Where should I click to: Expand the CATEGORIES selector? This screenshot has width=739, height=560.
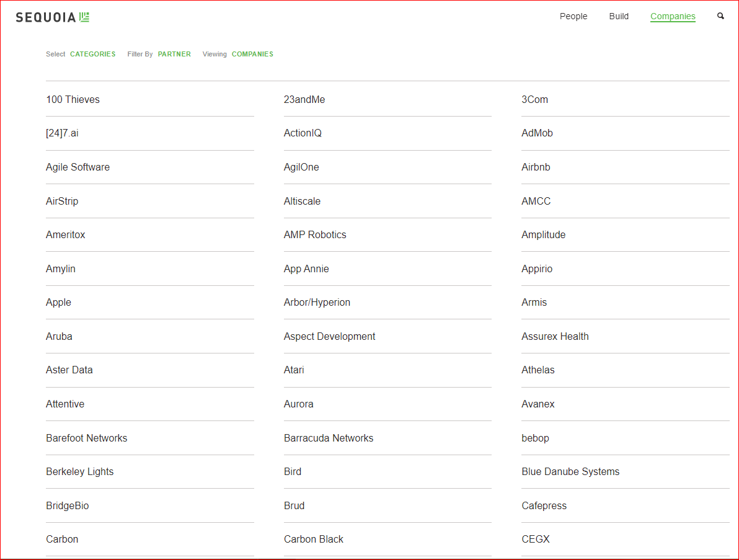[x=93, y=54]
